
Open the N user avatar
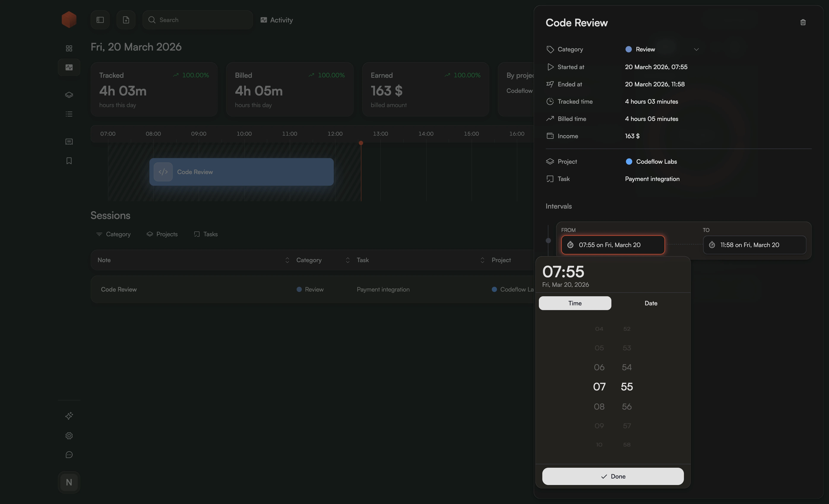[x=69, y=482]
